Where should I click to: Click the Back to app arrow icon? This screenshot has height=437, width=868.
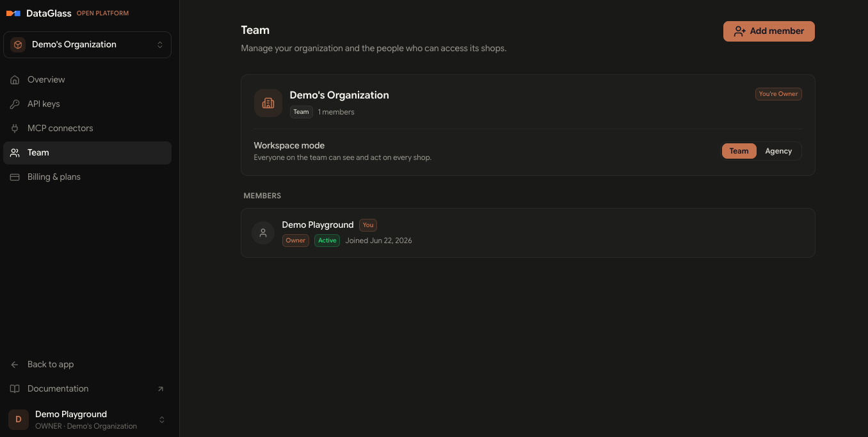point(15,365)
